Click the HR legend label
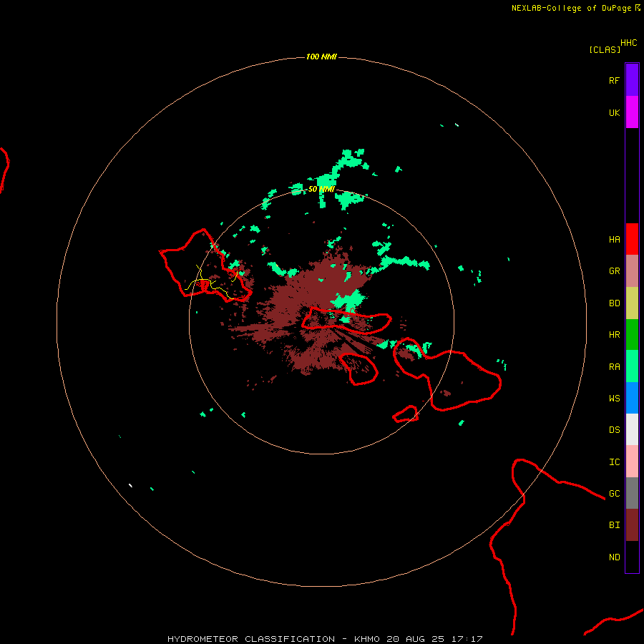The height and width of the screenshot is (644, 644). 614,335
